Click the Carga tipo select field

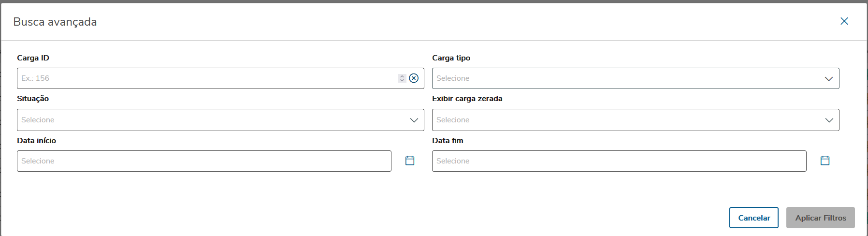pos(623,78)
